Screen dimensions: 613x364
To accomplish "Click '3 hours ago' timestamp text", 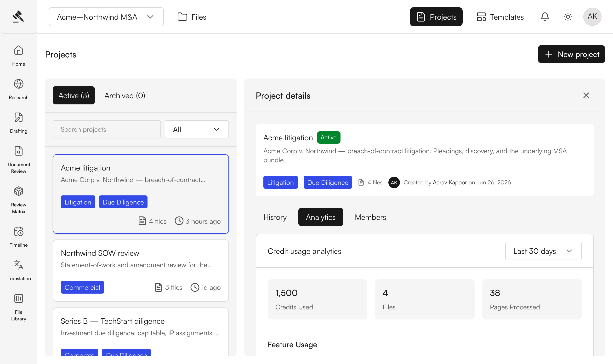I will coord(203,221).
